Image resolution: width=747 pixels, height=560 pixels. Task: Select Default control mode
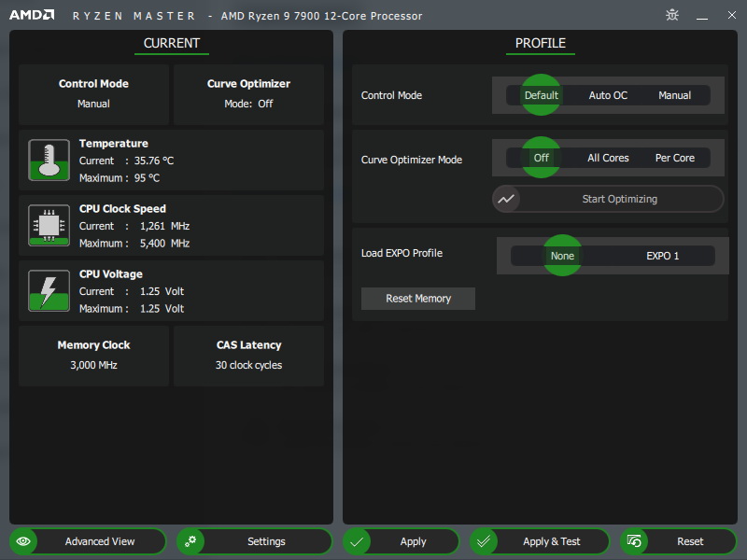pyautogui.click(x=541, y=95)
